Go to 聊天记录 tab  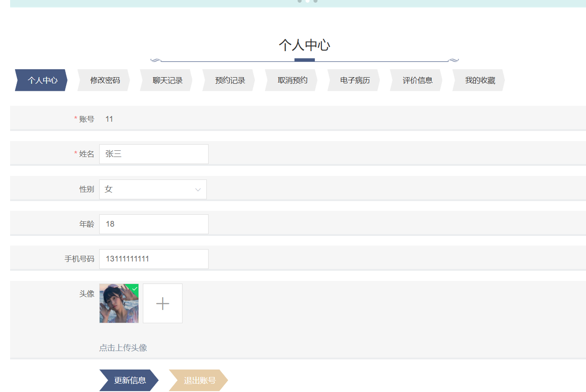coord(167,80)
